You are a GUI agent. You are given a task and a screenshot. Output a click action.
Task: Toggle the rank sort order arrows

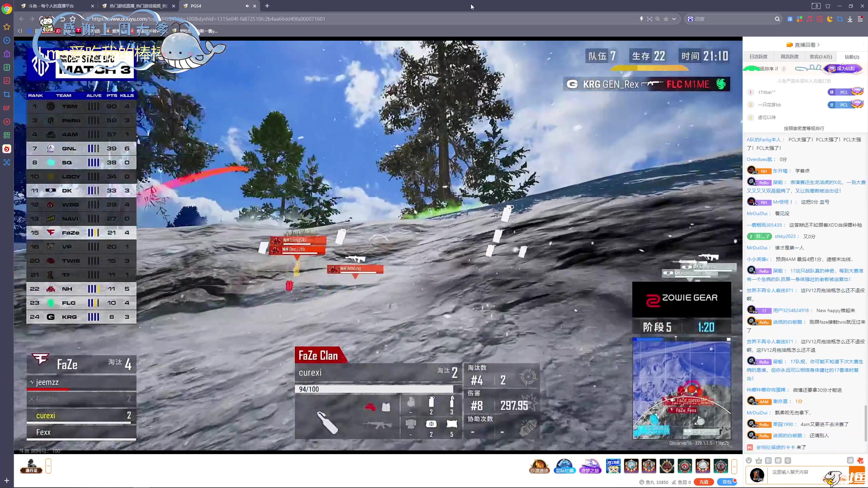click(x=776, y=69)
